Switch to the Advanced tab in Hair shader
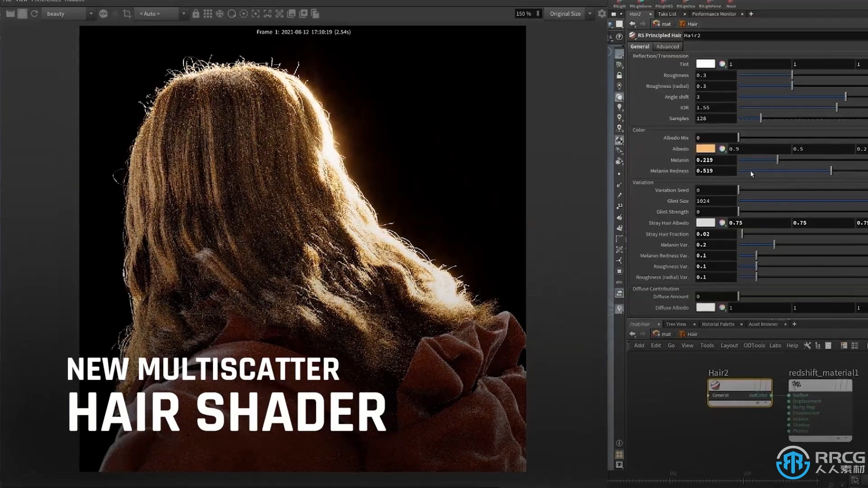Viewport: 868px width, 488px height. (x=668, y=47)
